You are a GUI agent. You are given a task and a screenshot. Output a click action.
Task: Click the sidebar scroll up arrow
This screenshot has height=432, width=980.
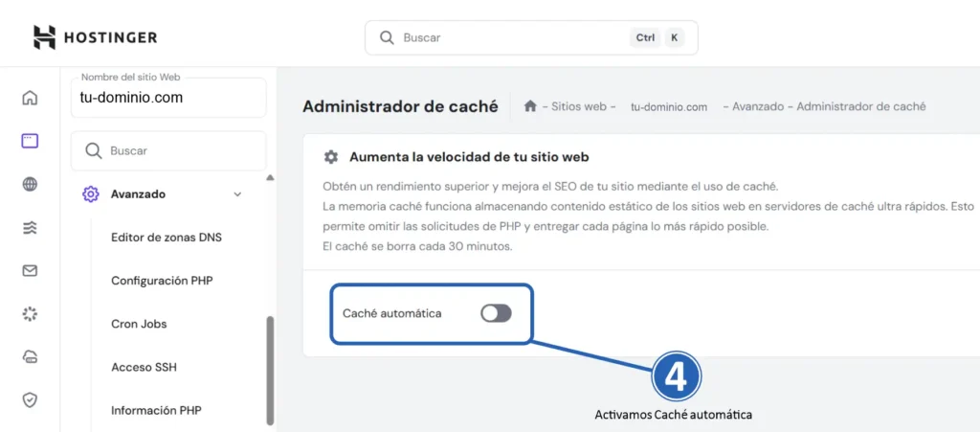coord(270,177)
